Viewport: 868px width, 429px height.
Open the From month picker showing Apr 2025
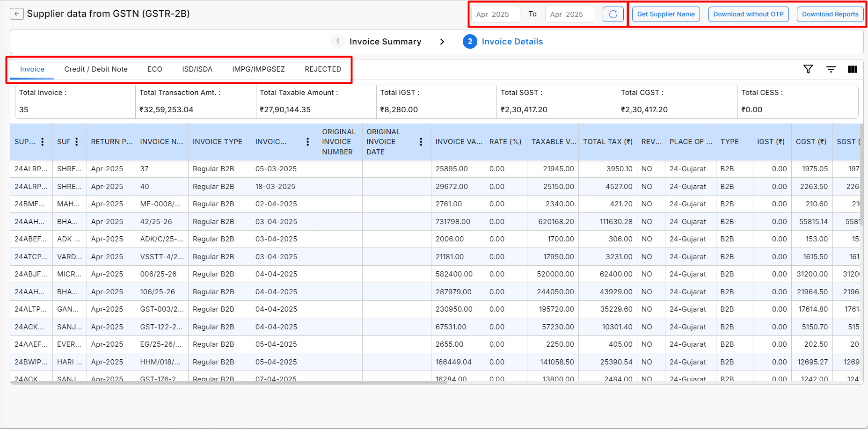pyautogui.click(x=495, y=15)
